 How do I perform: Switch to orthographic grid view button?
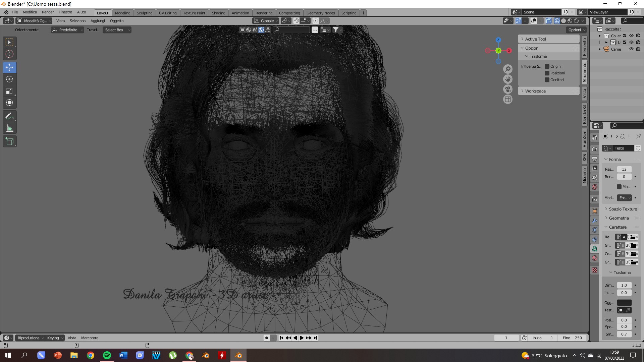508,99
